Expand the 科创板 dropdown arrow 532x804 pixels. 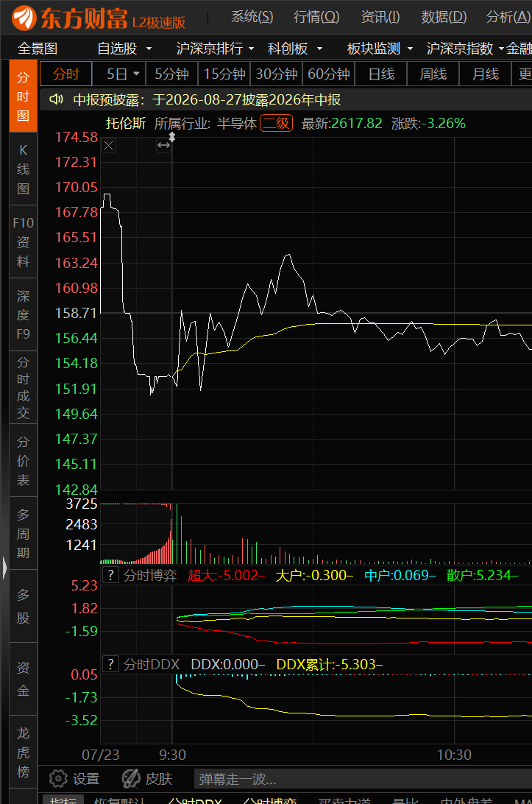(x=320, y=49)
